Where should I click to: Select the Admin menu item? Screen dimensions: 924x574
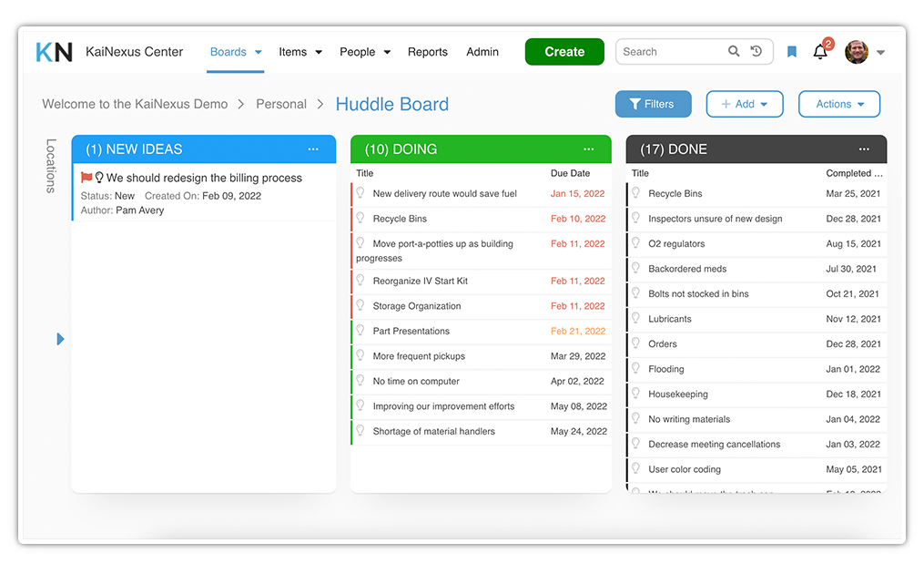pyautogui.click(x=482, y=52)
